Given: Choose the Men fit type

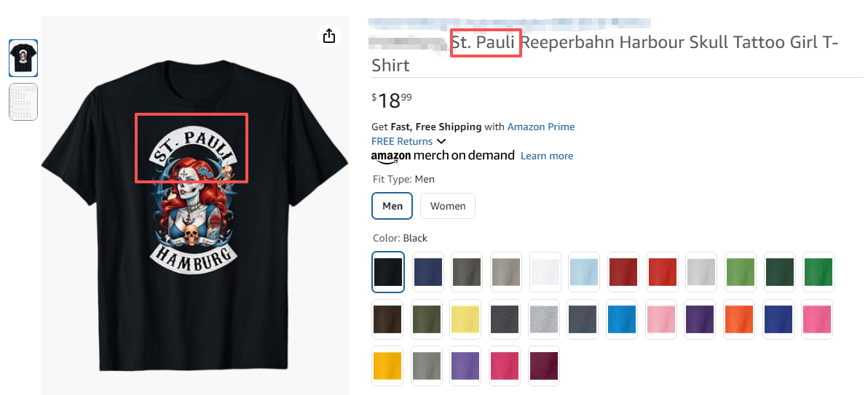Looking at the screenshot, I should [x=392, y=206].
